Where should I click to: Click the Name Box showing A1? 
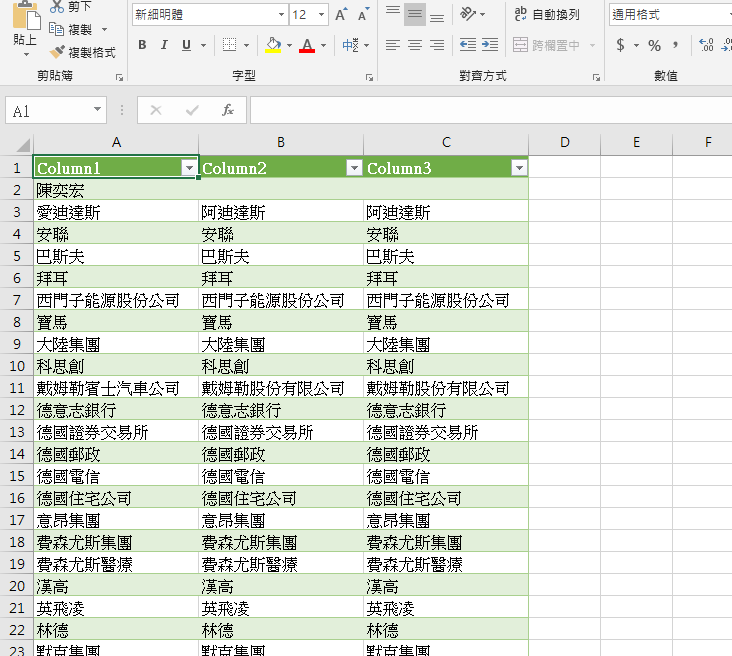tap(49, 111)
